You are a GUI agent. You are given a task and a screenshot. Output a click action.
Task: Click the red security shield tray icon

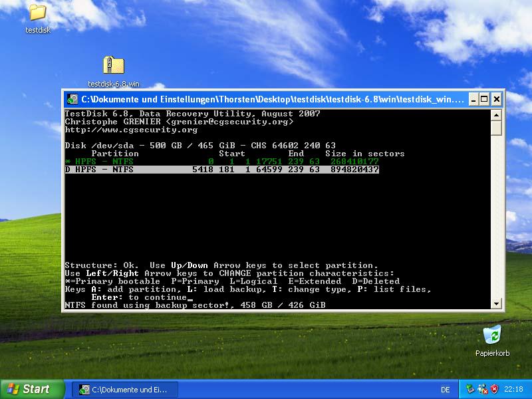coord(494,389)
